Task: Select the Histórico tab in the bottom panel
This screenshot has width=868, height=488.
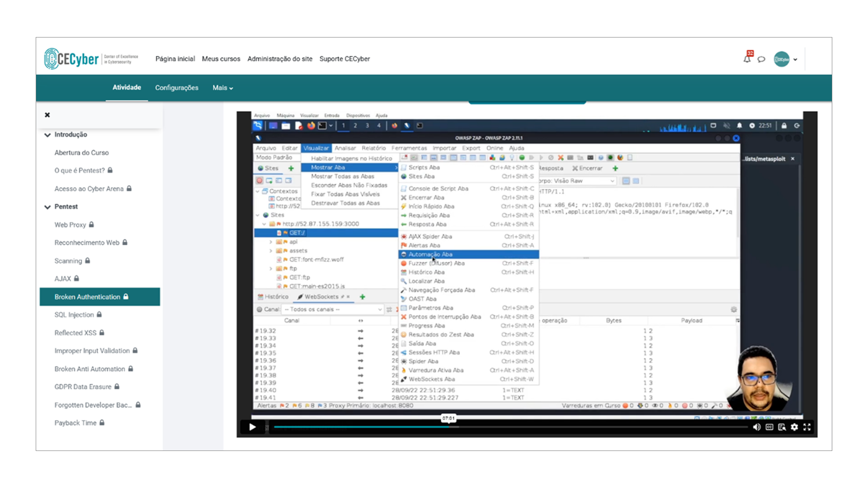Action: (x=273, y=297)
